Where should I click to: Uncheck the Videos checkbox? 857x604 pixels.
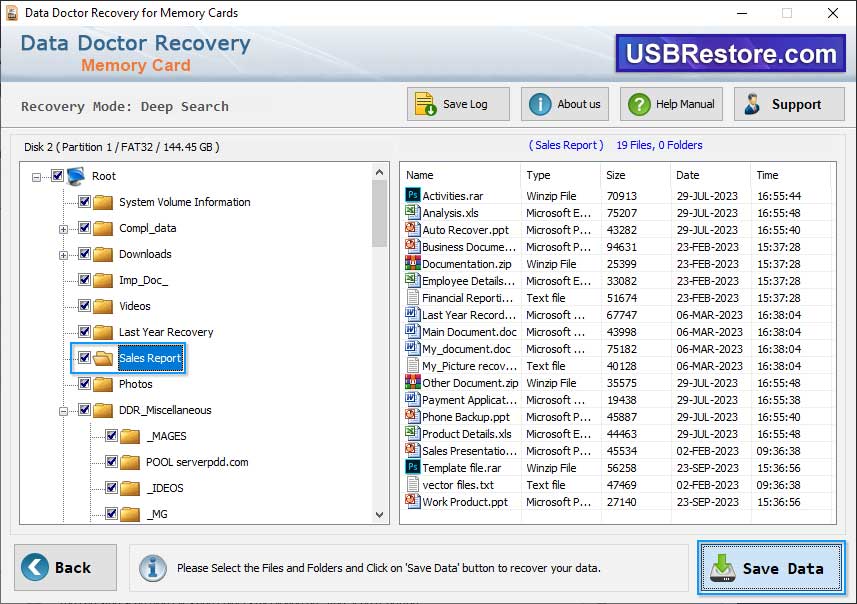tap(84, 306)
